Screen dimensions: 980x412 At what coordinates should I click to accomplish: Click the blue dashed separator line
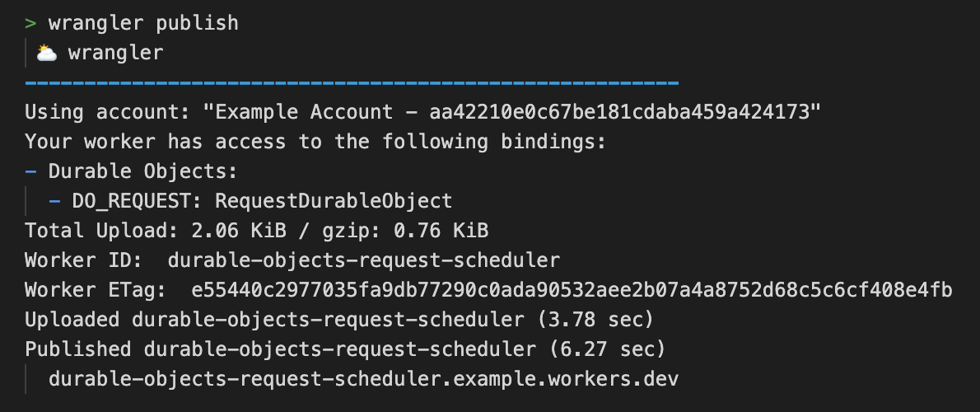tap(352, 82)
